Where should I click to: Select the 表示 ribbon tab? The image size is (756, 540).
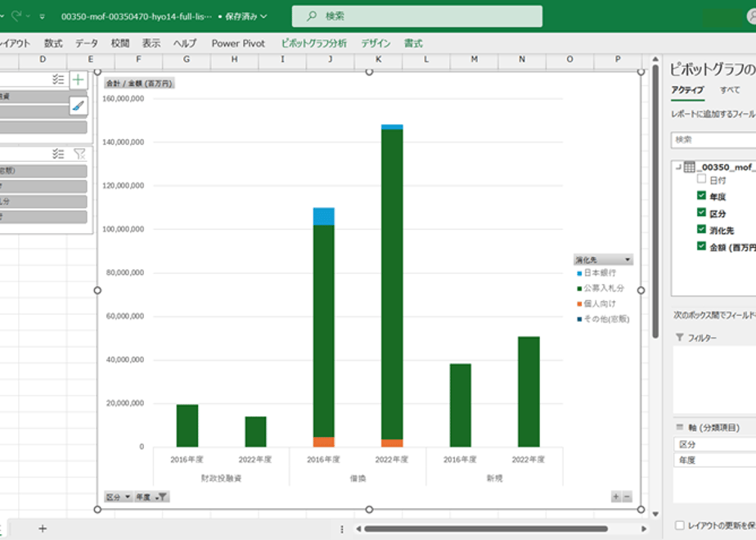[151, 43]
